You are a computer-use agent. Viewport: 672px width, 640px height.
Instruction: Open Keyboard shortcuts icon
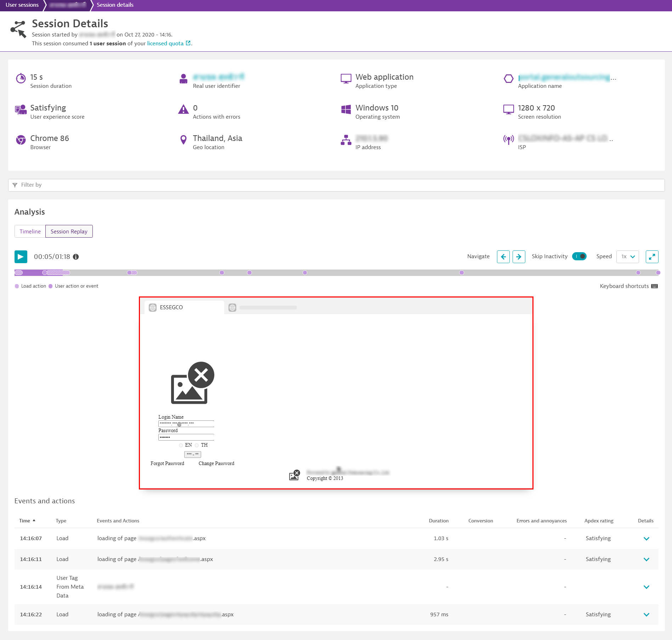click(x=654, y=286)
